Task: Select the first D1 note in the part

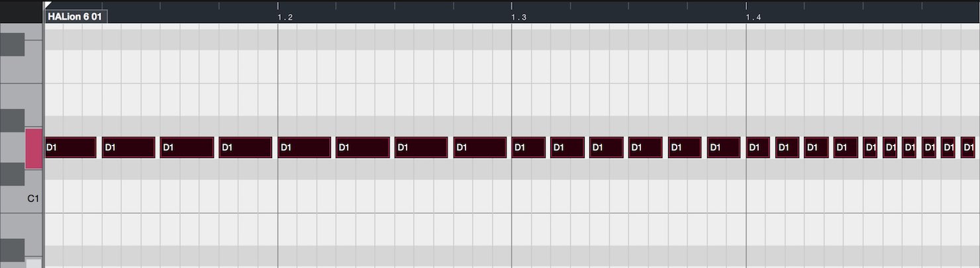Action: 70,148
